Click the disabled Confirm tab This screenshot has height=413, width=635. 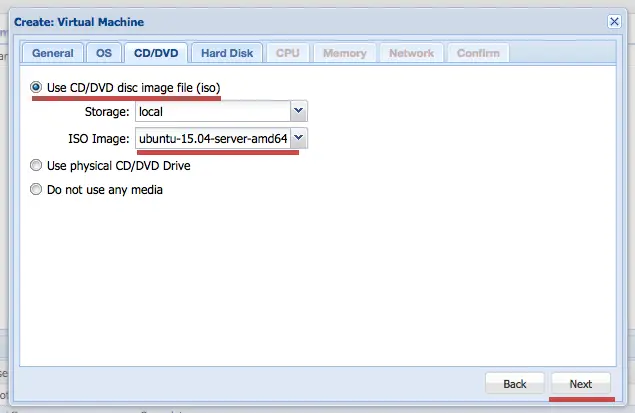coord(478,53)
